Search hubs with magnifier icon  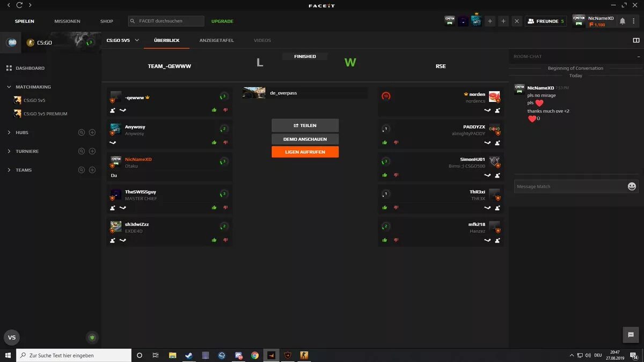point(82,132)
